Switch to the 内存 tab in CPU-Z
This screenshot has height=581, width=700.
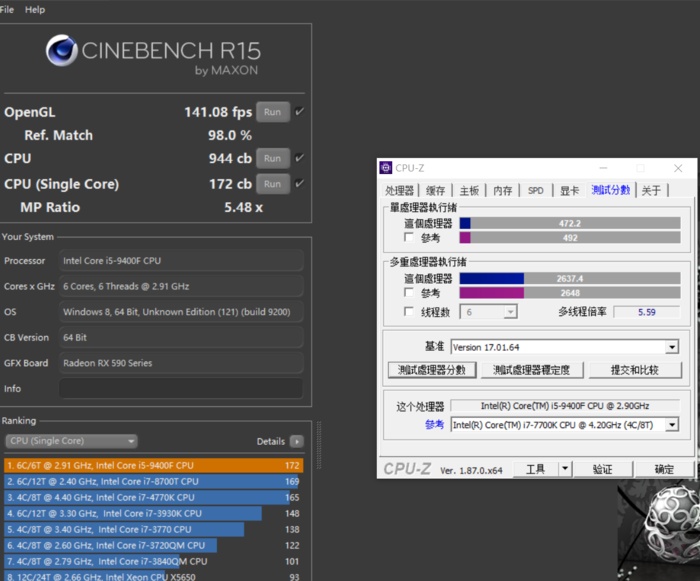(x=503, y=191)
